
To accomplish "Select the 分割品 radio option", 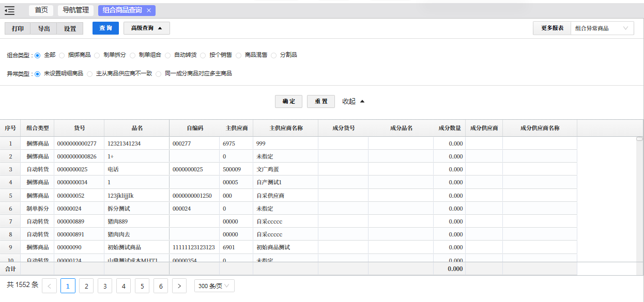I will (x=274, y=55).
